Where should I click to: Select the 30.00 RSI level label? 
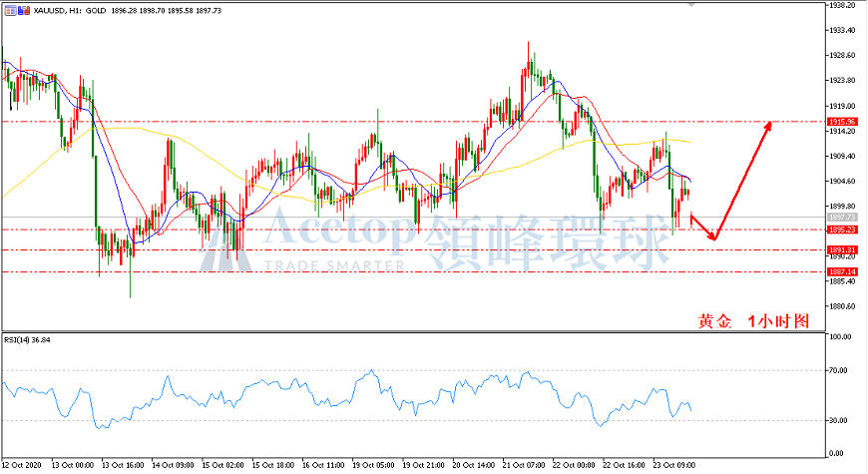click(839, 420)
